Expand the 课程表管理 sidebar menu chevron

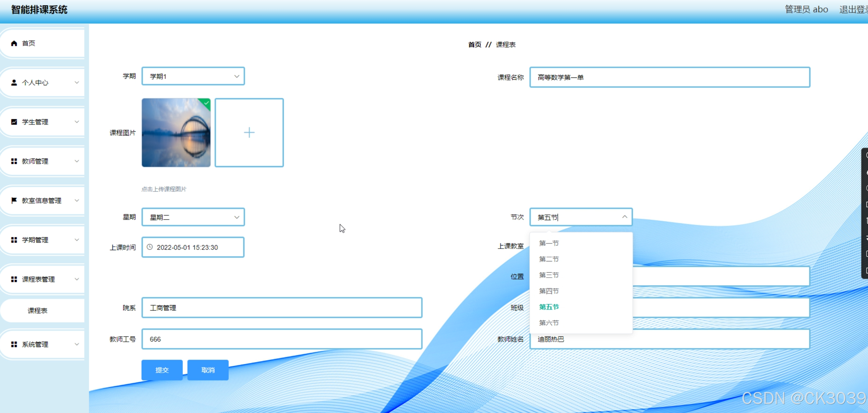tap(77, 279)
